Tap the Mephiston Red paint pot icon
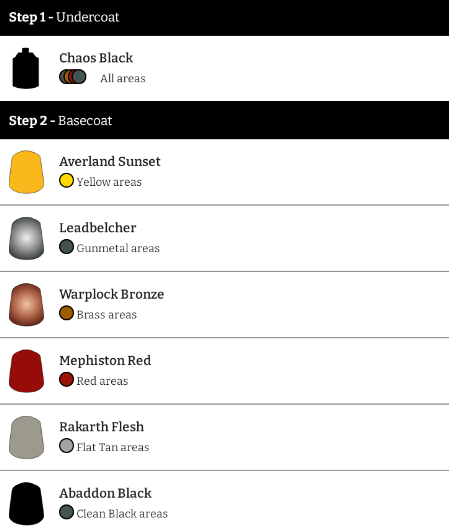 coord(26,371)
